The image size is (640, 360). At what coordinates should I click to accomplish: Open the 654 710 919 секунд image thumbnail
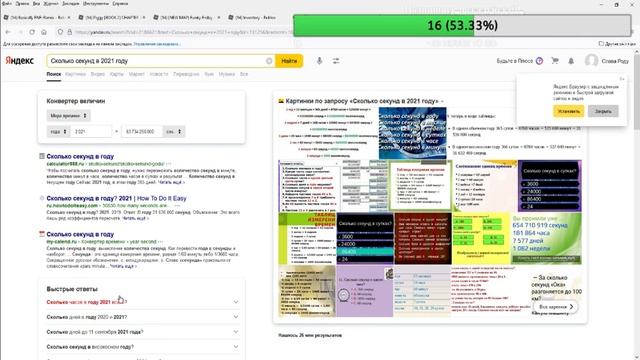tap(546, 238)
